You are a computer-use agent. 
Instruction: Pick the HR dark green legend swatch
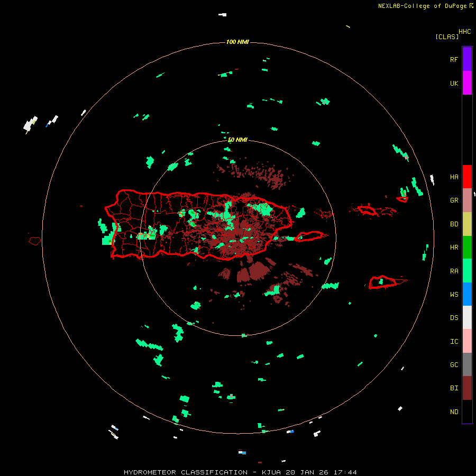coord(467,248)
